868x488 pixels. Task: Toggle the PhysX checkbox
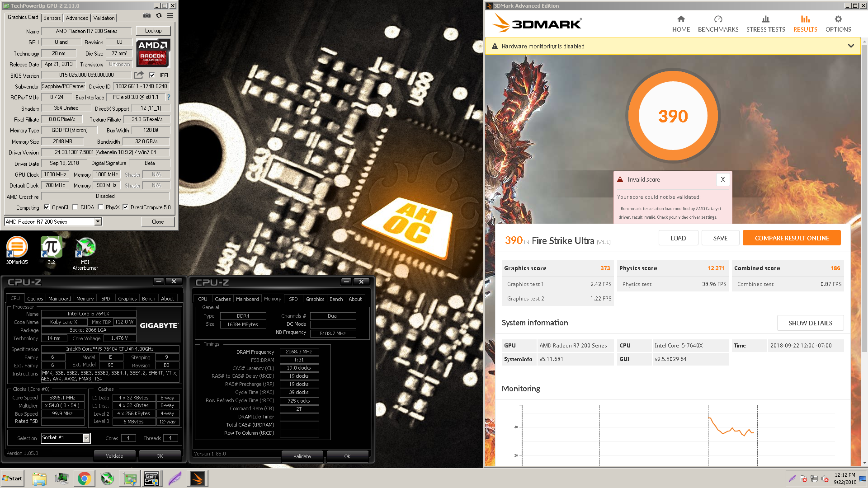coord(100,207)
